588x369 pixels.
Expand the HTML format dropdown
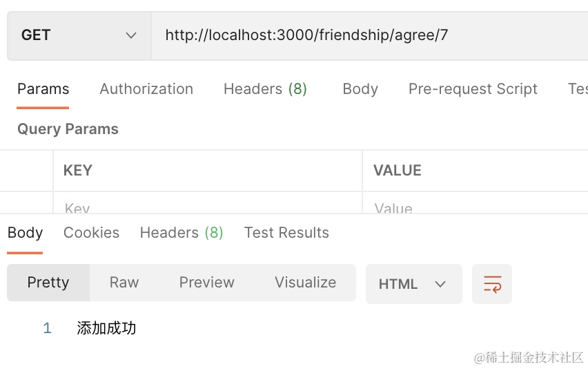(x=413, y=284)
